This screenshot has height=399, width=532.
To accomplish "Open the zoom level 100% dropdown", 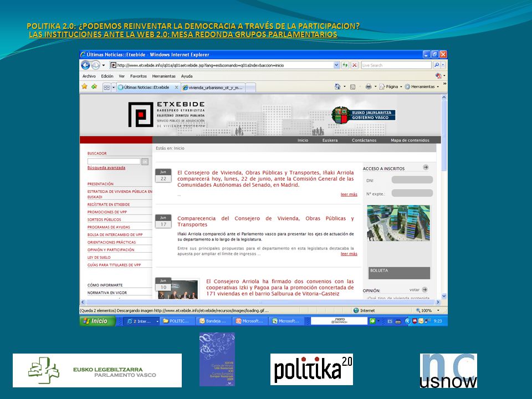I will tap(438, 310).
